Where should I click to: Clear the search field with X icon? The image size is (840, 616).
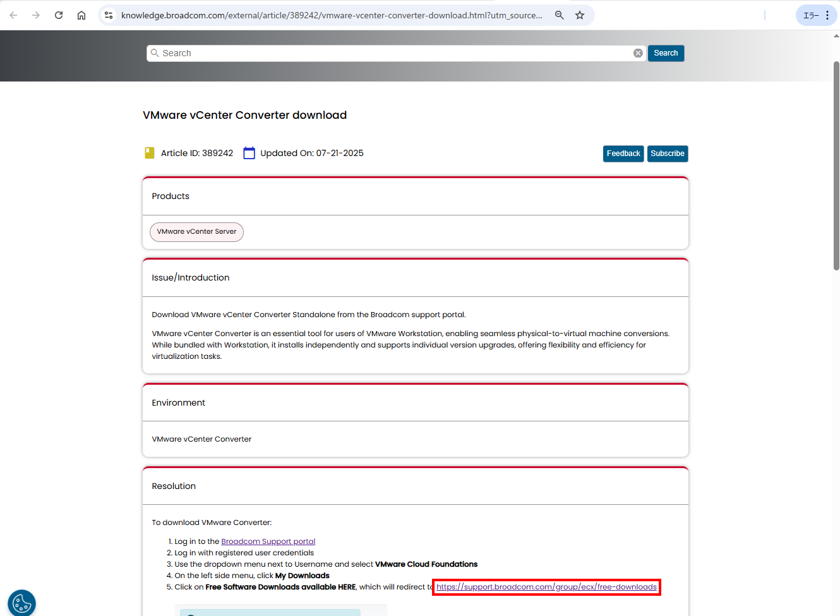[x=638, y=53]
